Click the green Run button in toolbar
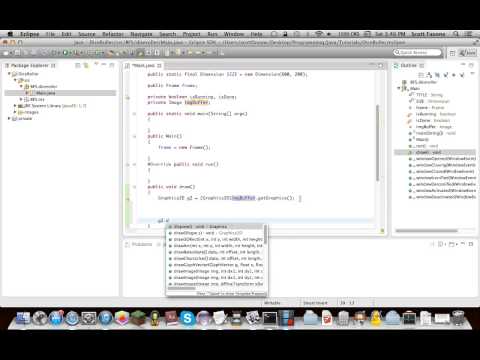Screen dimensions: 480x360 pyautogui.click(x=65, y=53)
